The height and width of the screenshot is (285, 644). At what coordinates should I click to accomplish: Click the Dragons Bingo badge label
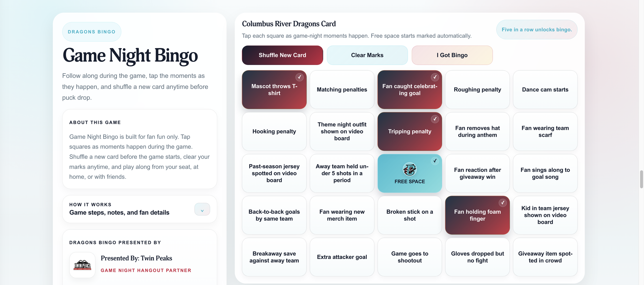[92, 32]
